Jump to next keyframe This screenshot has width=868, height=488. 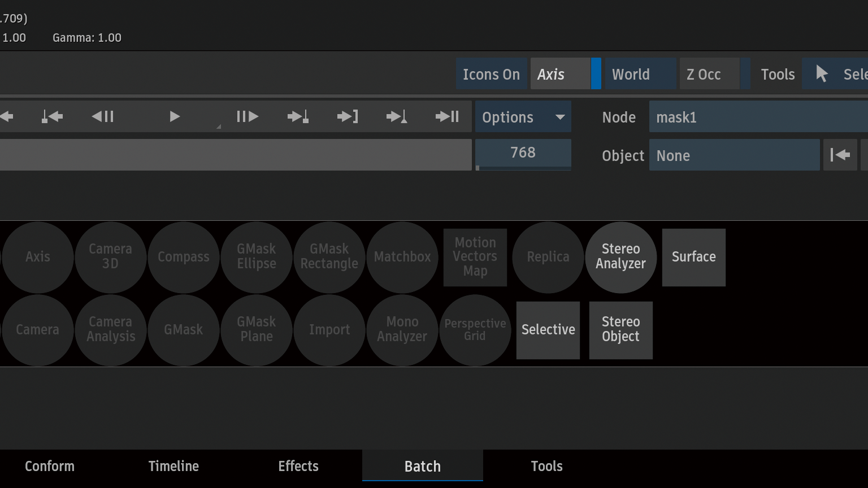point(298,117)
